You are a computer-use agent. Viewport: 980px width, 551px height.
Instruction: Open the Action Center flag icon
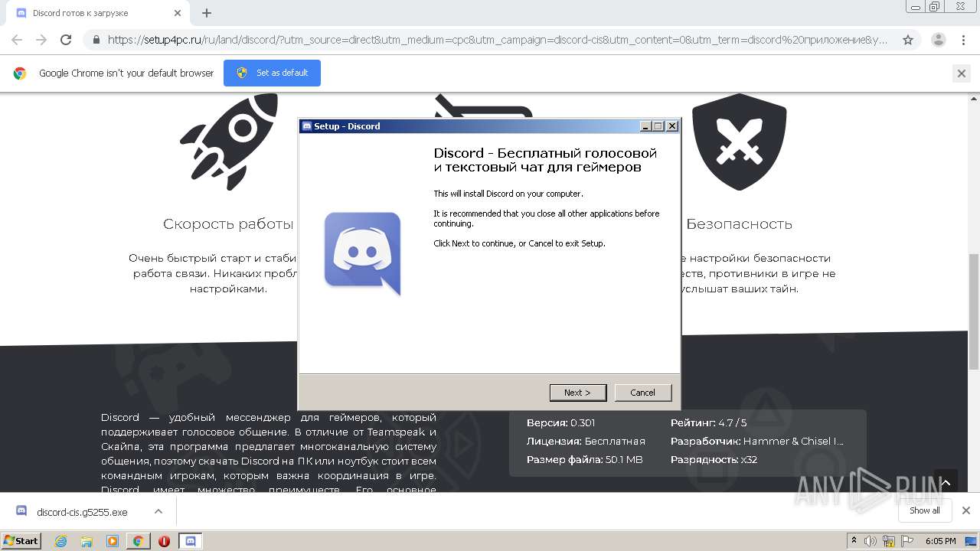(908, 541)
